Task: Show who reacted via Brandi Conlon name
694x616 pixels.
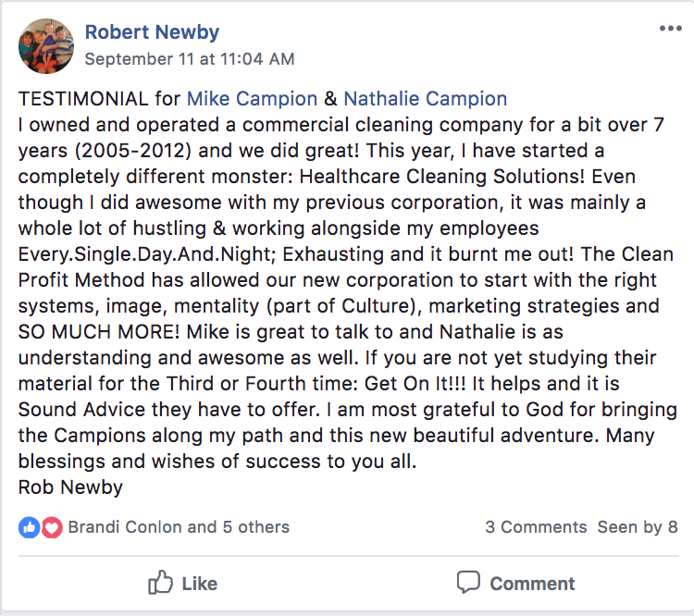Action: [125, 527]
